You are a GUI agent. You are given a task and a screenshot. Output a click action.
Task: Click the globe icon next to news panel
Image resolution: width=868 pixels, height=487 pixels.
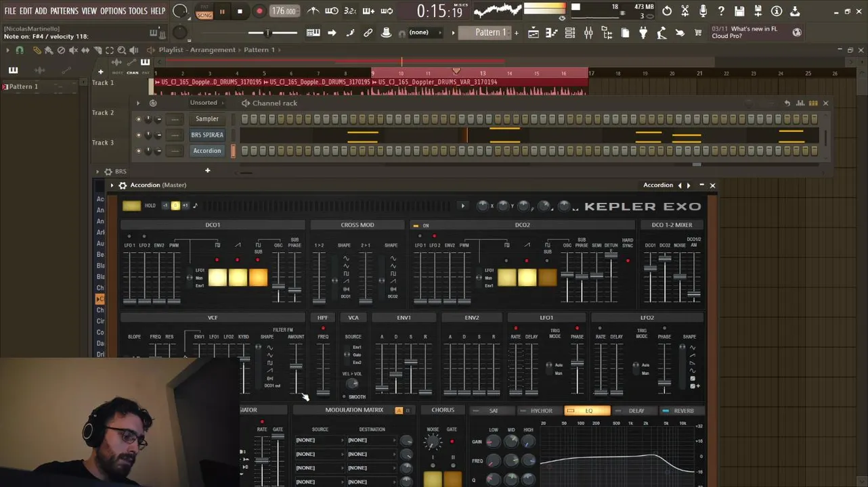coord(797,32)
